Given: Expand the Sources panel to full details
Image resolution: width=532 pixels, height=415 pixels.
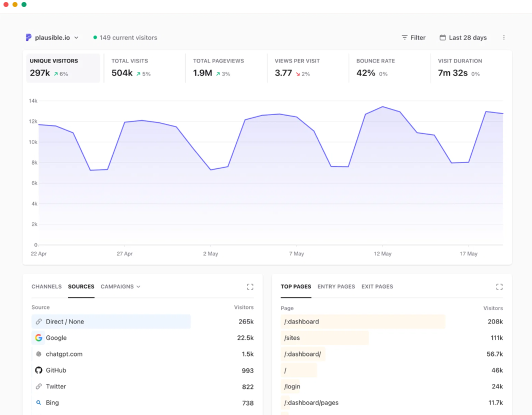Looking at the screenshot, I should (250, 286).
